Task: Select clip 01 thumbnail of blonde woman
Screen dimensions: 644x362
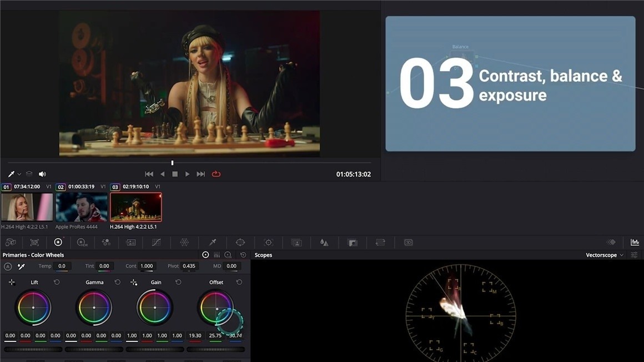Action: click(27, 207)
